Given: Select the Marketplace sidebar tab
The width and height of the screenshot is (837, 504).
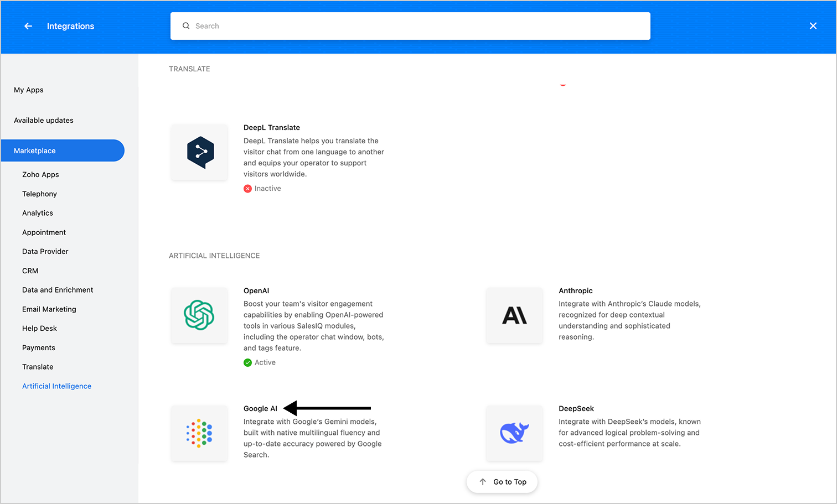Looking at the screenshot, I should click(x=63, y=150).
